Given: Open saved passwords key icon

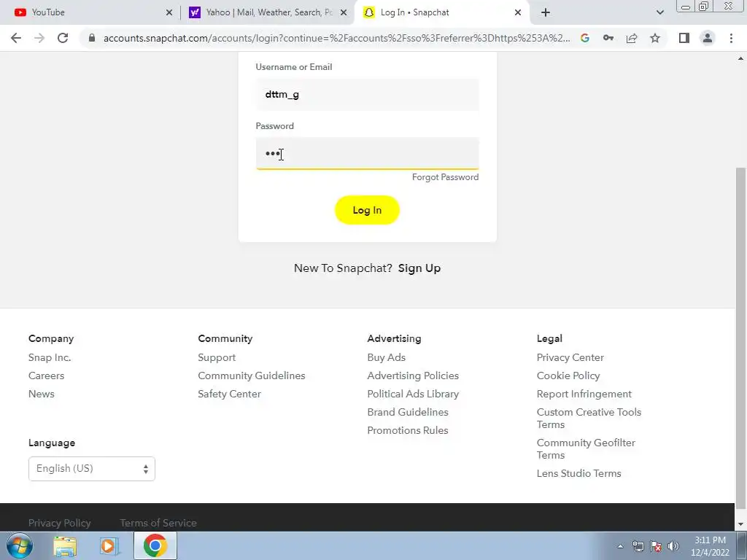Looking at the screenshot, I should [608, 38].
